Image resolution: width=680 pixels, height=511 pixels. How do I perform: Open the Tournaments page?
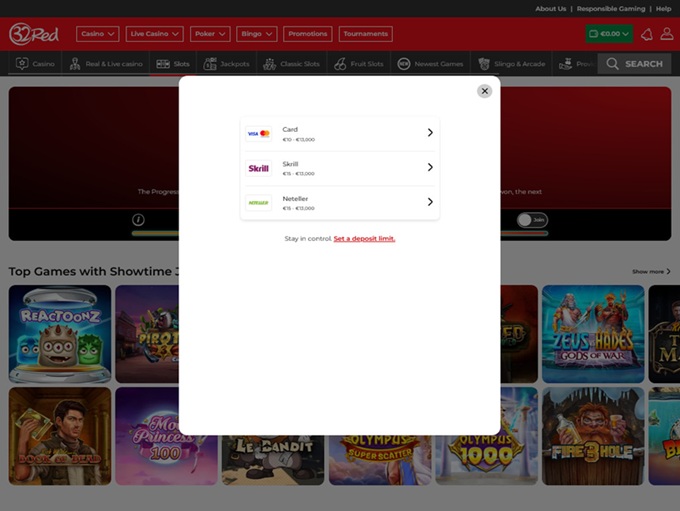point(365,34)
